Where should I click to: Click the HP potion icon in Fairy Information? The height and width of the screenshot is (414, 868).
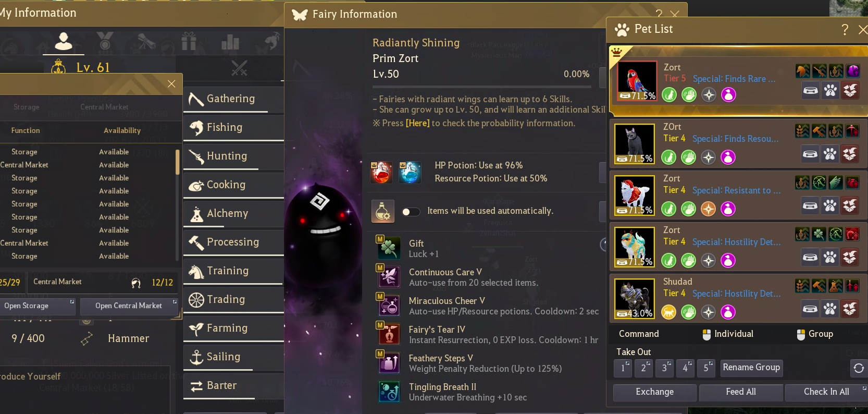[381, 173]
